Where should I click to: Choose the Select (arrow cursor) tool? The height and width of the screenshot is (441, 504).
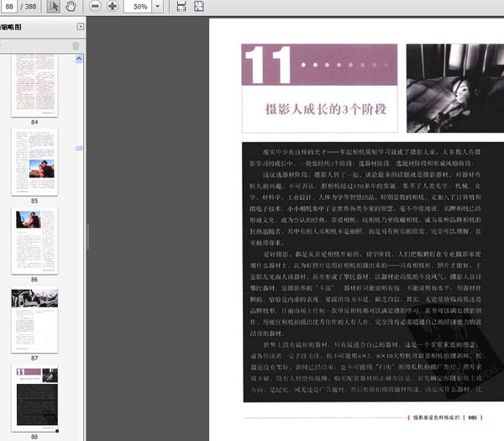54,7
